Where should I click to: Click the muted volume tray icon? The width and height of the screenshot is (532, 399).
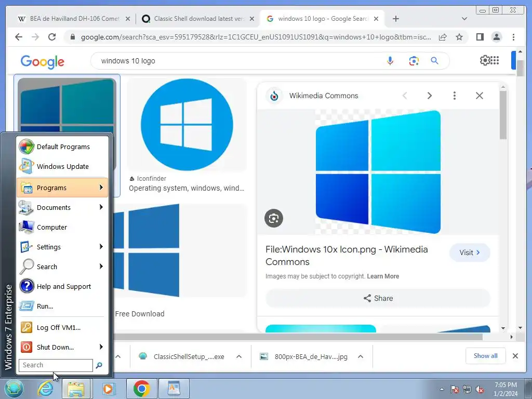(x=480, y=390)
